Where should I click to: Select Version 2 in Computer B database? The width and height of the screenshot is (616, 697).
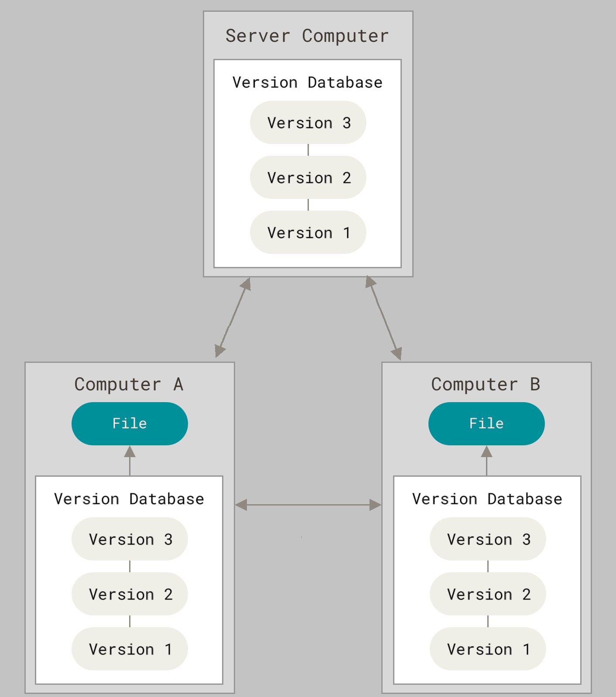(488, 594)
